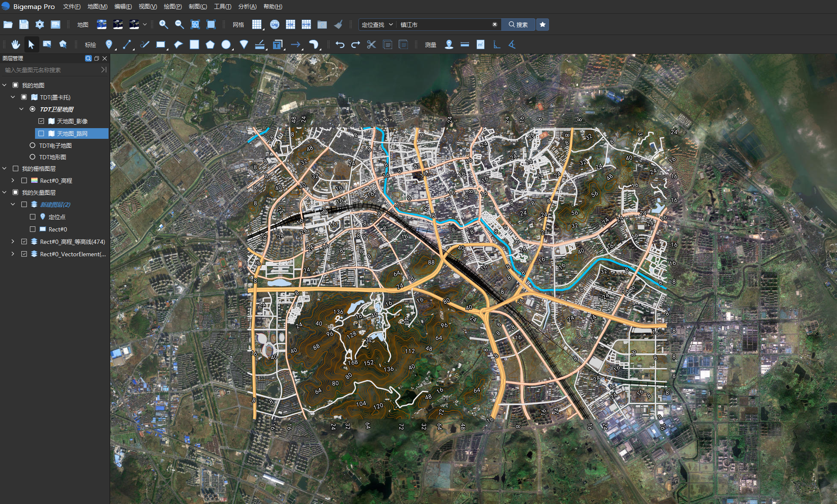Click the star favorites button
Viewport: 837px width, 504px height.
pyautogui.click(x=542, y=25)
